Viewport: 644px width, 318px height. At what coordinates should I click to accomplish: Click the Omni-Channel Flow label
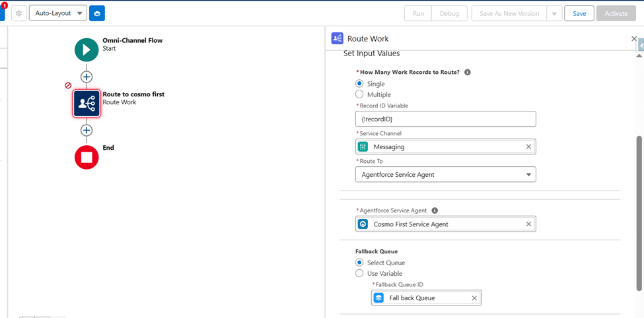tap(132, 40)
